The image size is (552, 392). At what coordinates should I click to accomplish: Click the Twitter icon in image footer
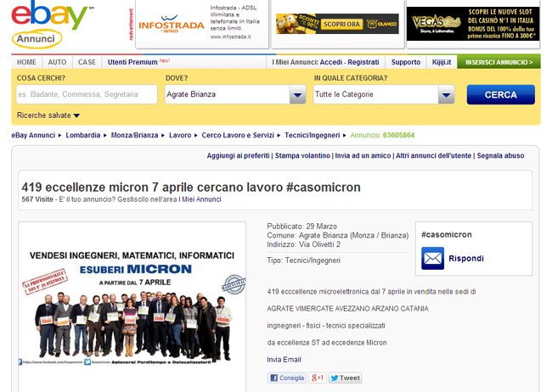click(87, 361)
